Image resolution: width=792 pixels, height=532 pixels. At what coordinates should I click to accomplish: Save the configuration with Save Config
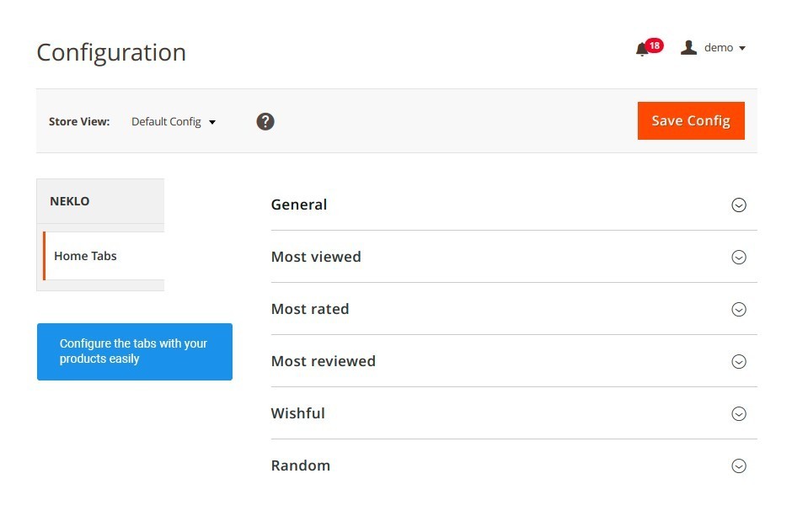[x=691, y=120]
